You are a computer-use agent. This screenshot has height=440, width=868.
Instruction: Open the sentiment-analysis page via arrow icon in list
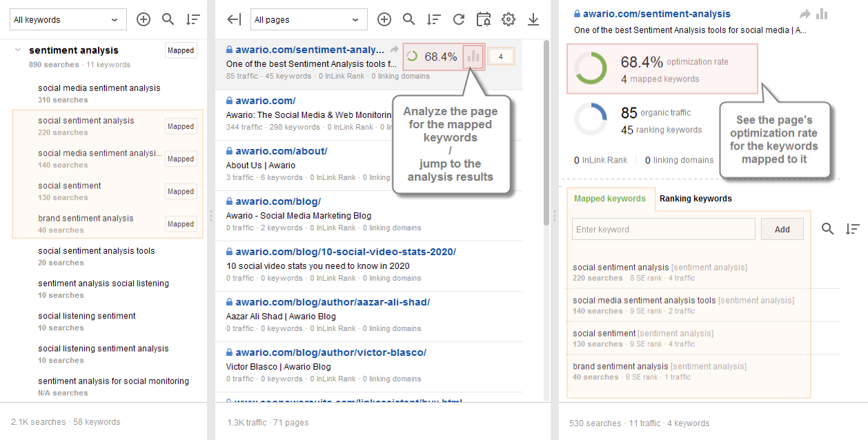point(394,50)
